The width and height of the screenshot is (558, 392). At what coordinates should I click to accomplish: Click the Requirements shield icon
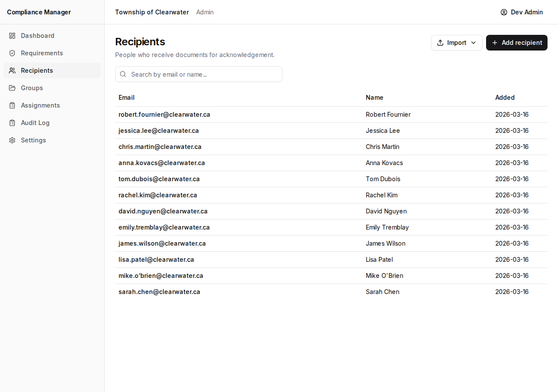(12, 53)
